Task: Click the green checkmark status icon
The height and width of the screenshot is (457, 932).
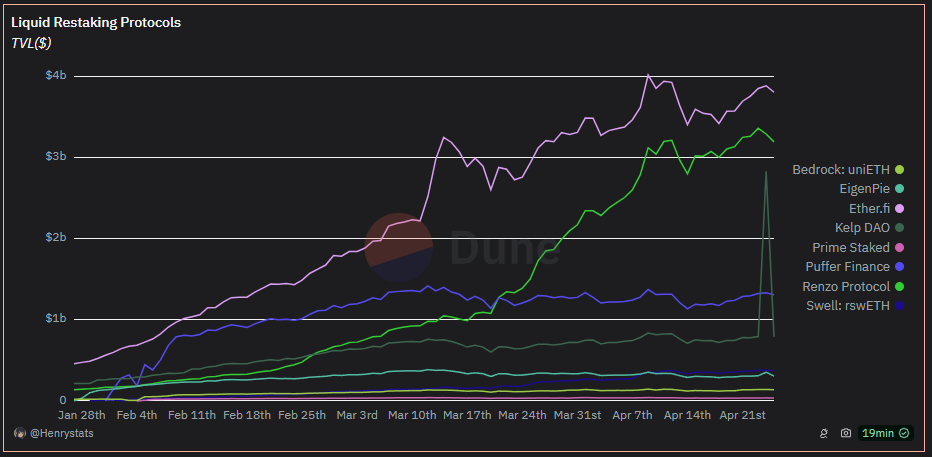Action: pos(904,433)
